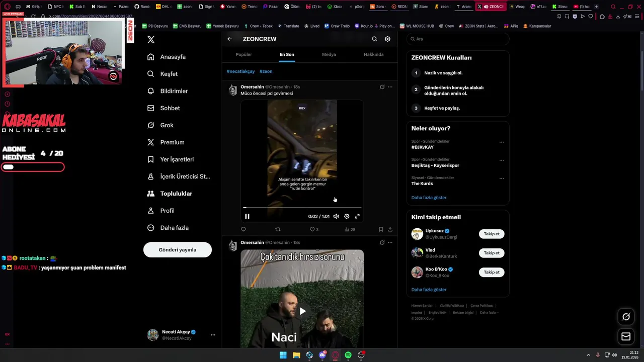Share the first Omersahin post
644x362 pixels.
[x=390, y=229]
